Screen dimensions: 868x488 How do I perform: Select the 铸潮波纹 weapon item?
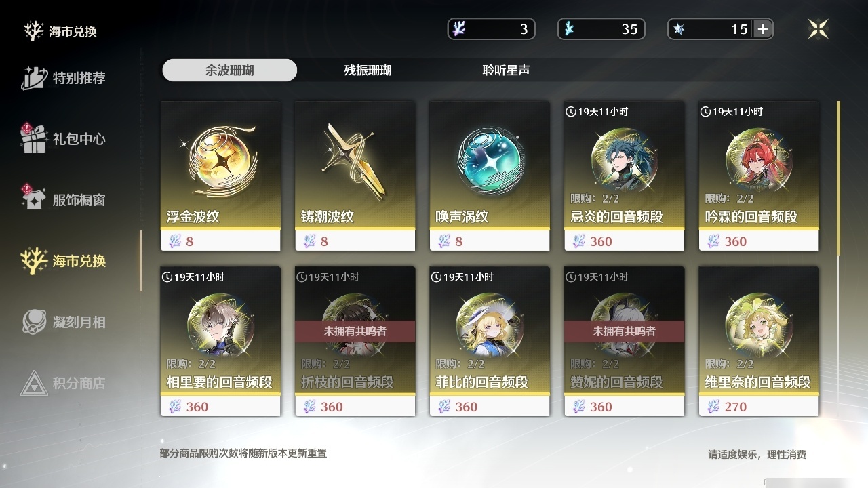click(355, 176)
